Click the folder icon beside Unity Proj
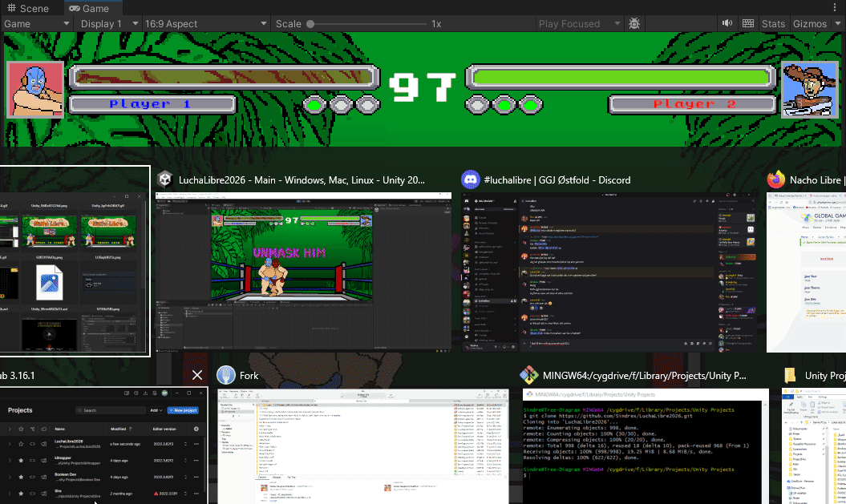 coord(790,375)
